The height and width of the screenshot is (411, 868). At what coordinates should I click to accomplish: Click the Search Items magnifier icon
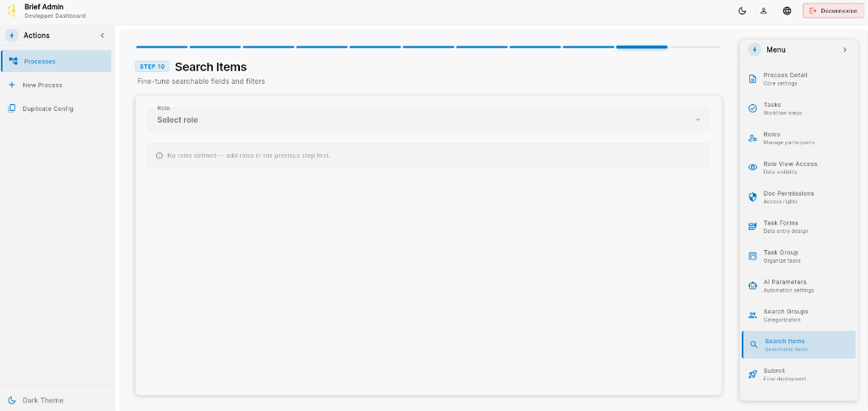click(754, 345)
